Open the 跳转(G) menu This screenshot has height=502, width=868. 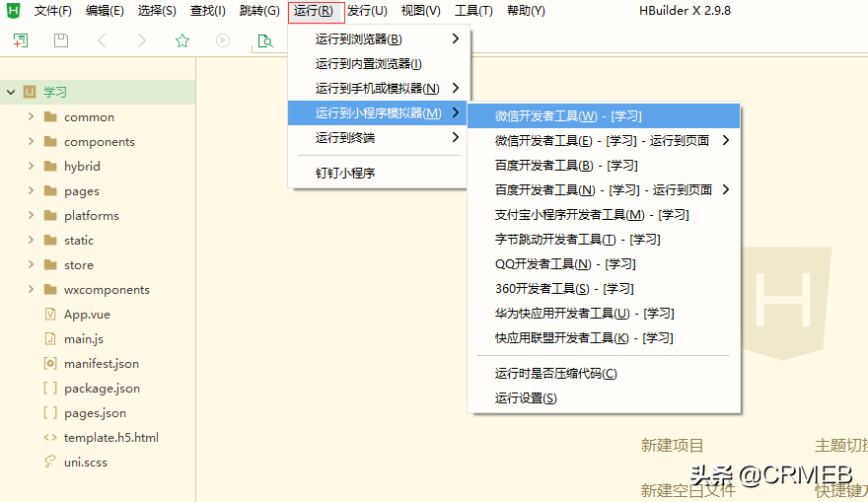pos(259,11)
